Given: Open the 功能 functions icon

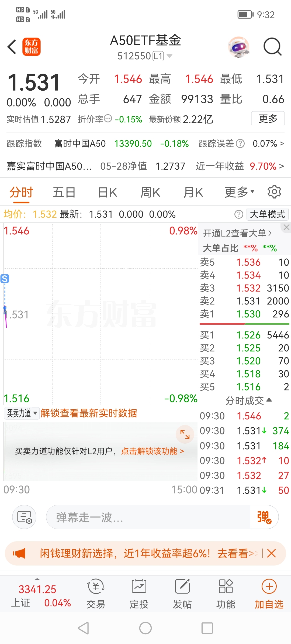Looking at the screenshot, I should tap(226, 594).
